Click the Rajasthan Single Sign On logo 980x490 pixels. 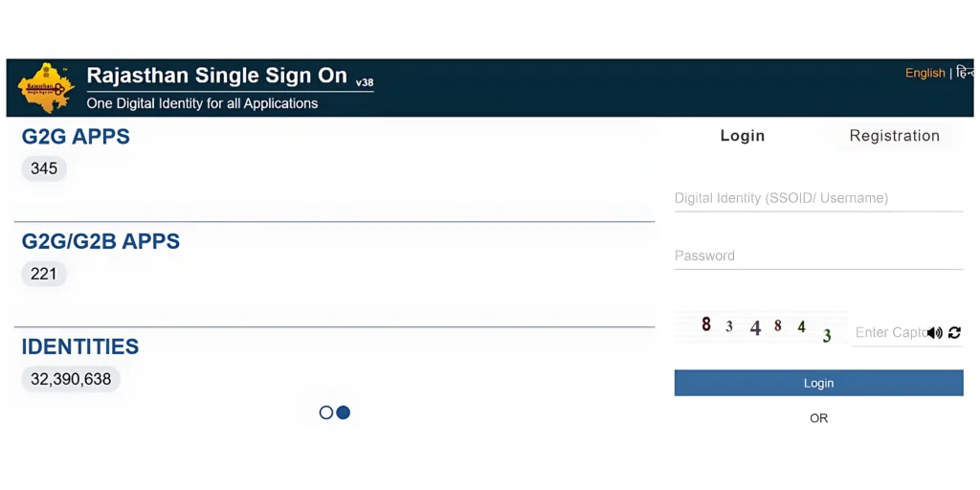tap(46, 88)
